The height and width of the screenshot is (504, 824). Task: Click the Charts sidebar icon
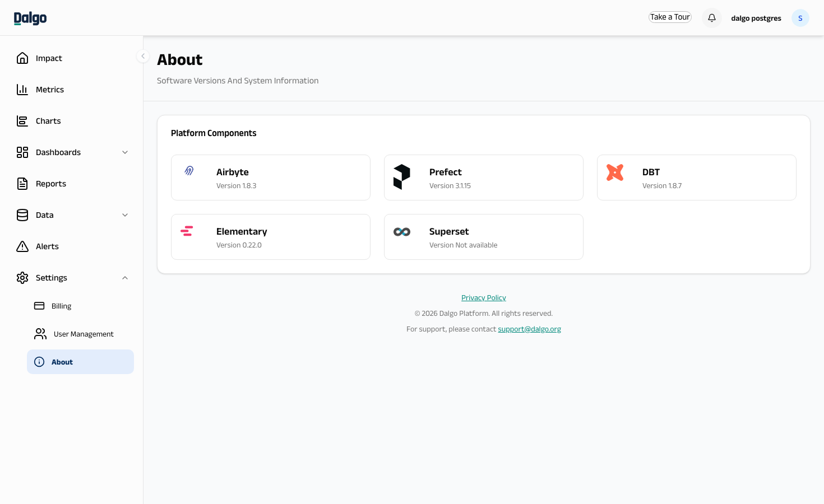pos(22,121)
